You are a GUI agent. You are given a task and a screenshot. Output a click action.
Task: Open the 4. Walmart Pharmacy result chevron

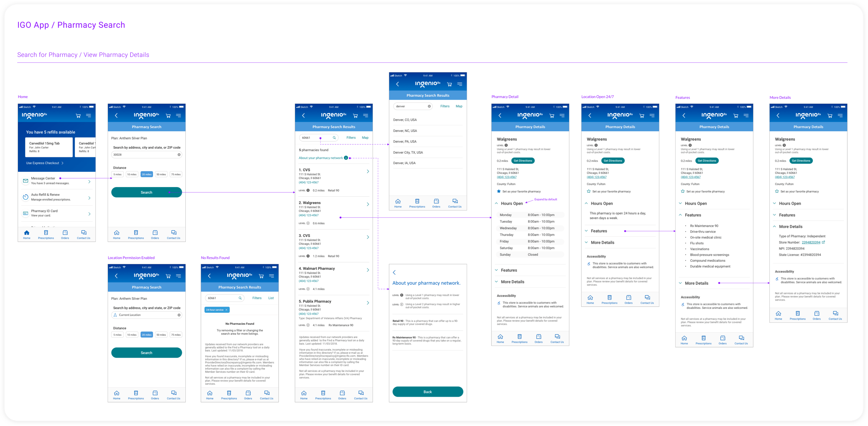click(x=368, y=270)
